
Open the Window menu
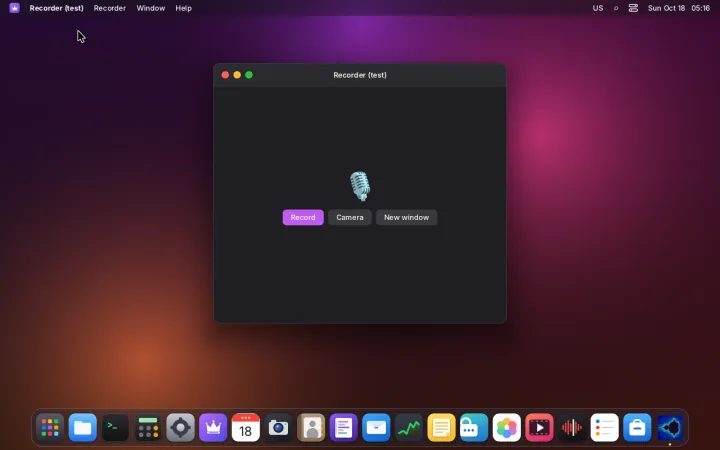(x=151, y=8)
